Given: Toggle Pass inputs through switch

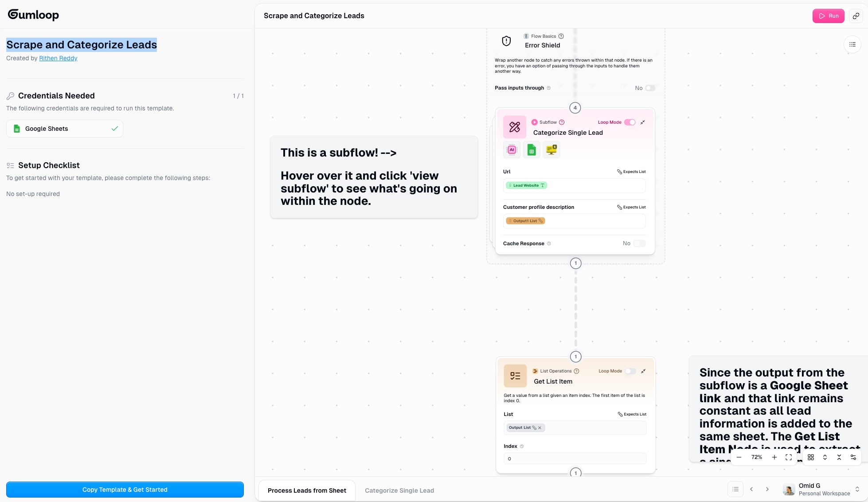Looking at the screenshot, I should pos(650,88).
